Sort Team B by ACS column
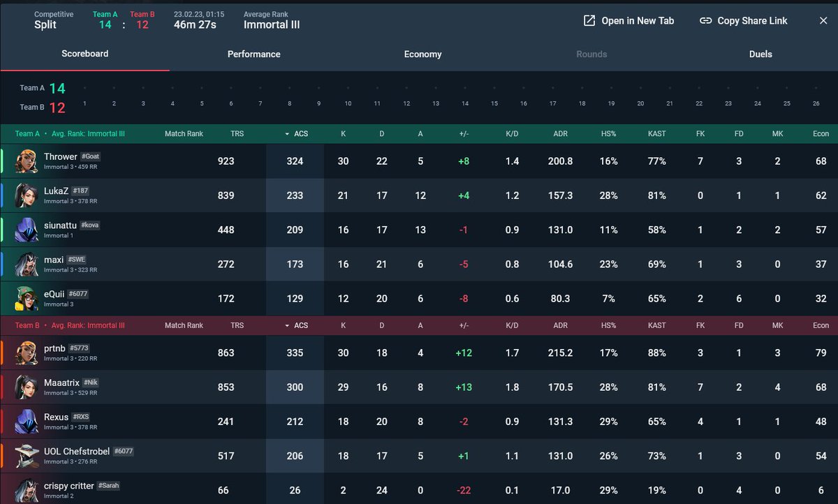Image resolution: width=838 pixels, height=504 pixels. pyautogui.click(x=295, y=325)
